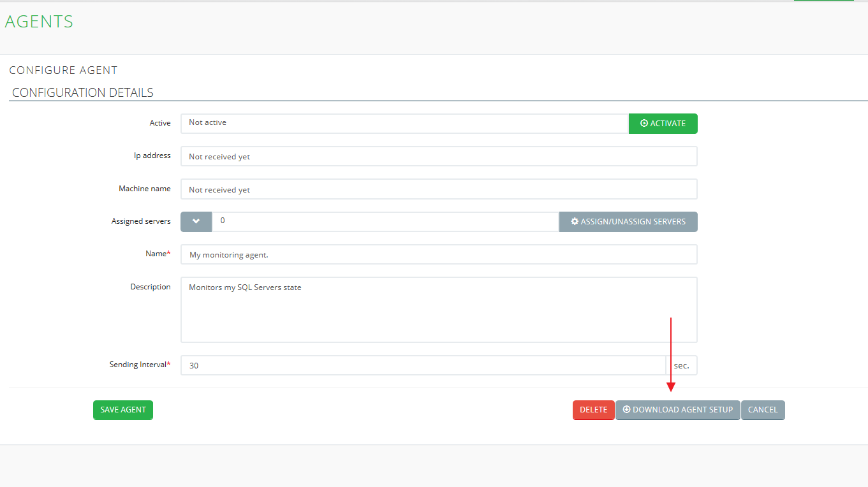Click the 'sec.' unit label
Screen dimensions: 868x487
(682, 365)
